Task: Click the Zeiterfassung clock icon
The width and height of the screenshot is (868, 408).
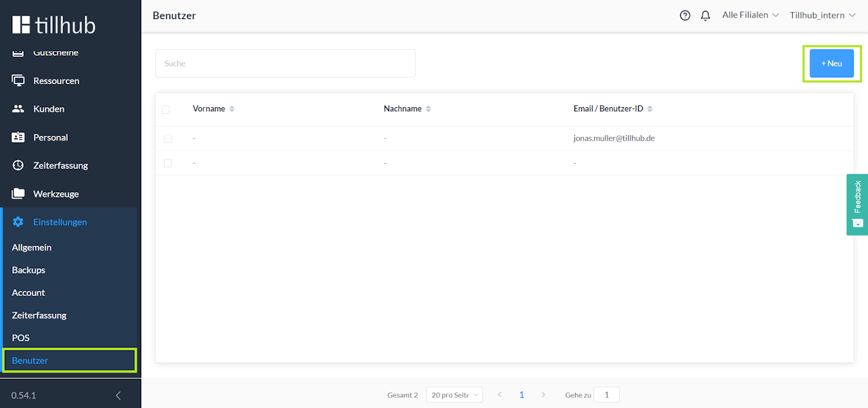Action: coord(18,165)
